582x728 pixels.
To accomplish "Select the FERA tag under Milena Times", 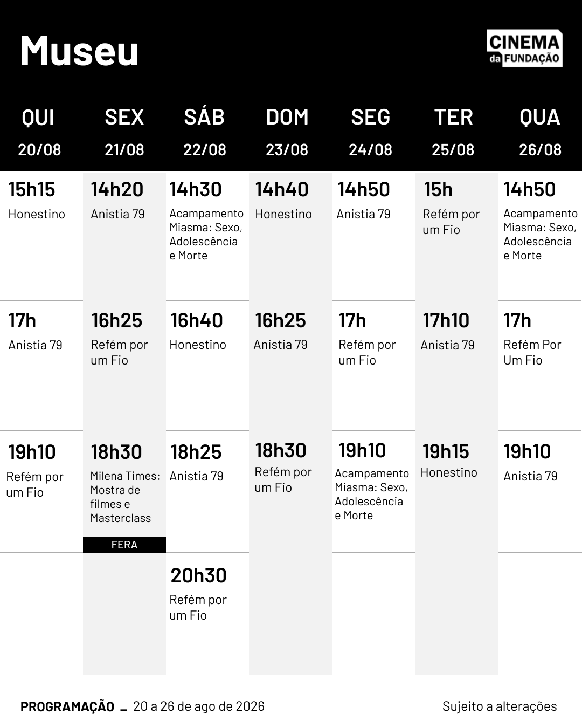I will point(124,545).
